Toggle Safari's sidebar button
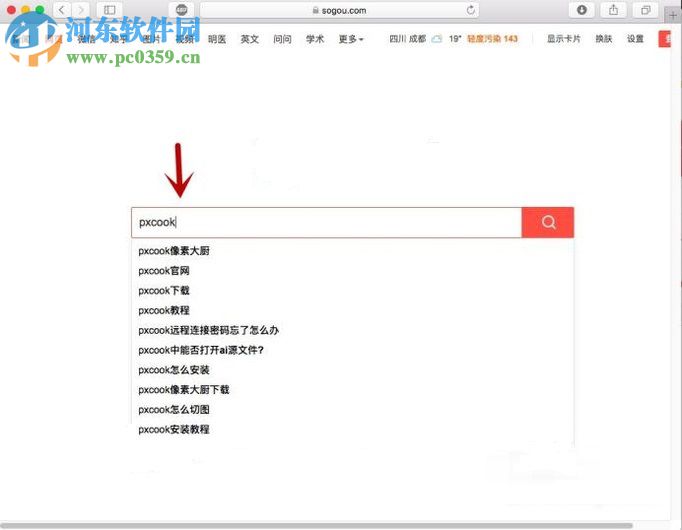682x530 pixels. pyautogui.click(x=110, y=10)
